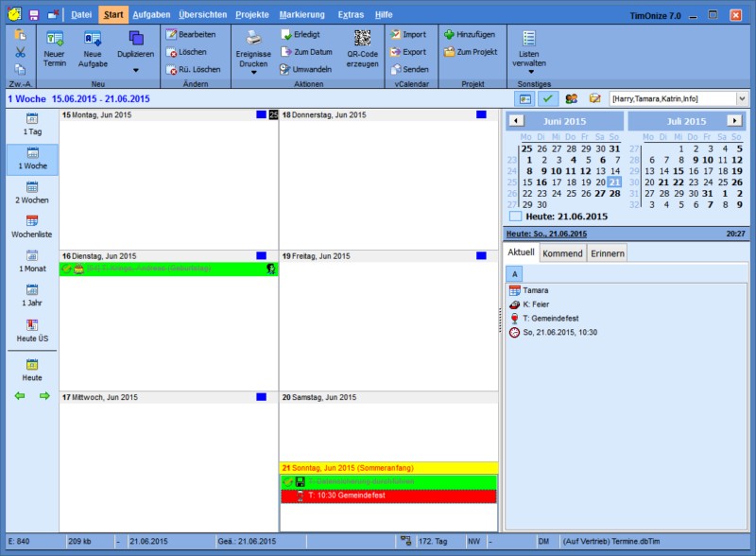Switch to the 1 Monat view
Screen dimensions: 756x556
32,261
